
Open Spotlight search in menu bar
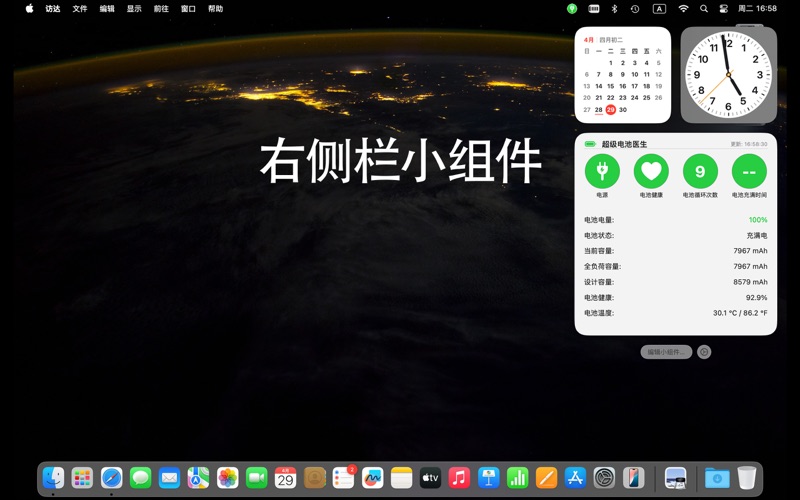pos(704,9)
